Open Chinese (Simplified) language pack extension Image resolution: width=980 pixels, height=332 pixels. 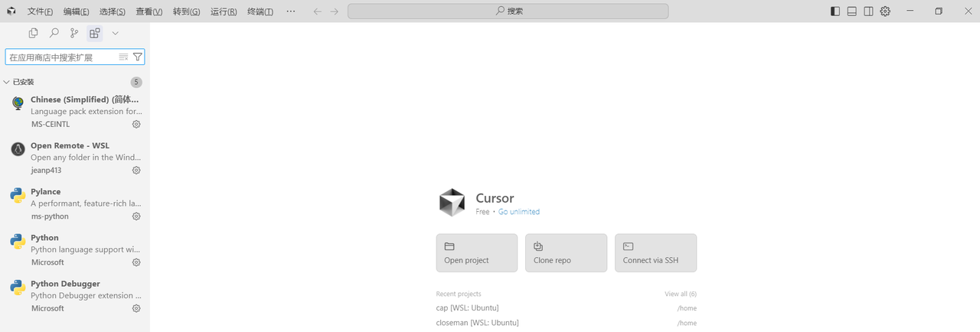tap(75, 111)
